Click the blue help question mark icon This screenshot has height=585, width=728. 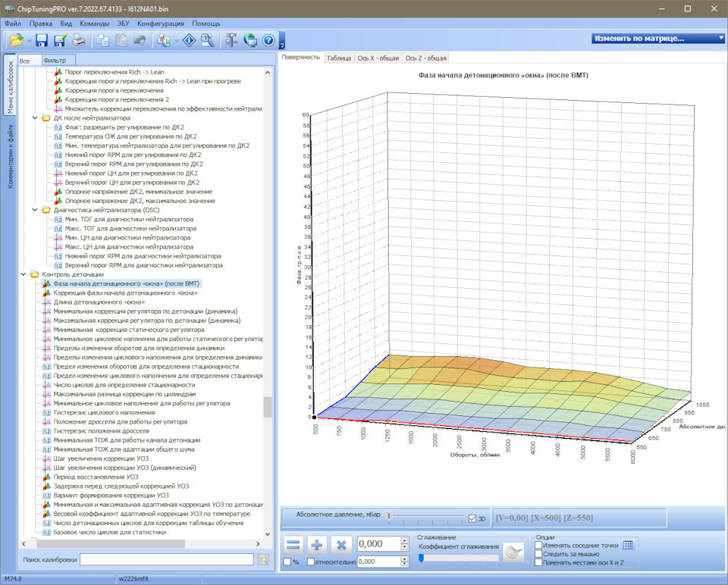[x=268, y=40]
